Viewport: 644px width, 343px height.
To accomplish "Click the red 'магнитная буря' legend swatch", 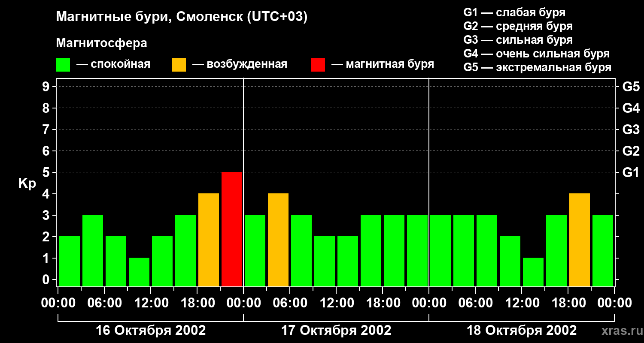I will [x=318, y=65].
